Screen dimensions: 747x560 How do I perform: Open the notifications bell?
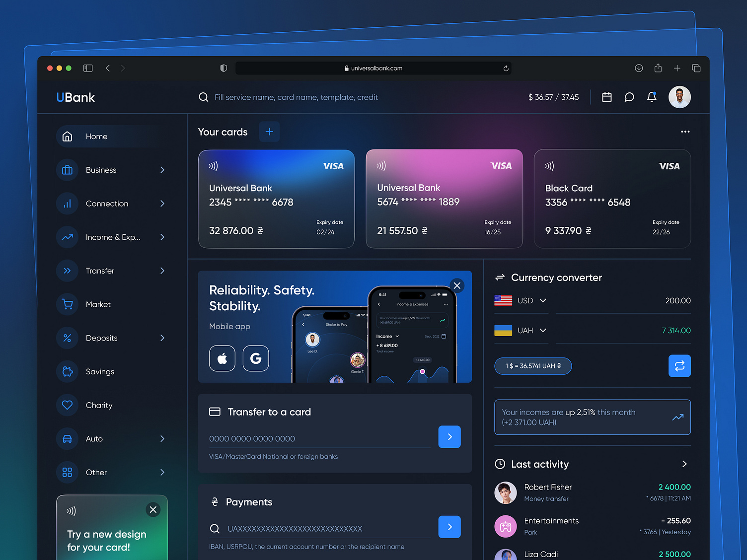click(652, 97)
